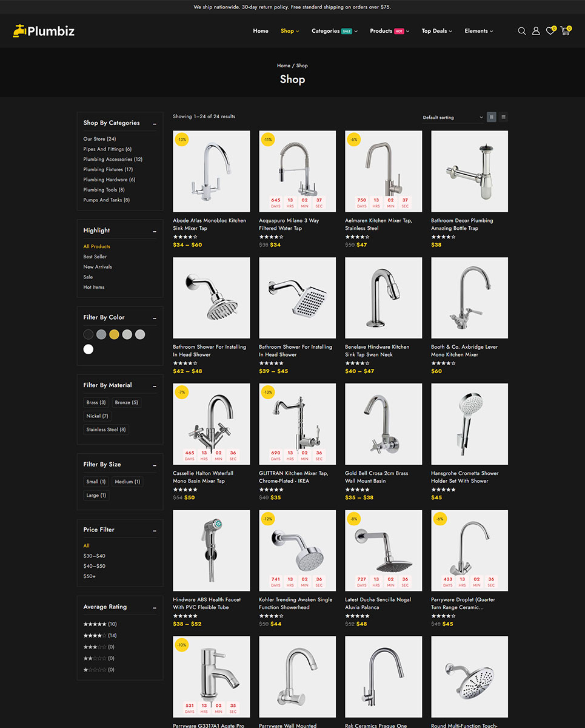Open the shopping cart icon
This screenshot has height=728, width=585.
tap(565, 31)
